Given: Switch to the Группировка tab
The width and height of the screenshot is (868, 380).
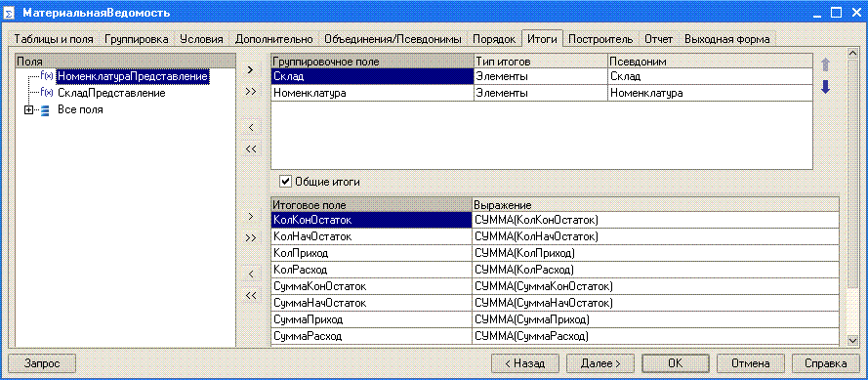Looking at the screenshot, I should tap(136, 39).
